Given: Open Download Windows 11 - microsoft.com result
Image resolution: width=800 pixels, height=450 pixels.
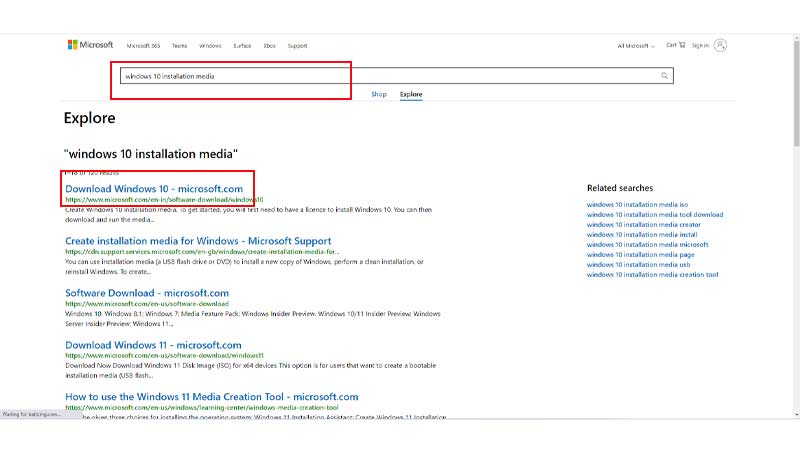Looking at the screenshot, I should (153, 345).
